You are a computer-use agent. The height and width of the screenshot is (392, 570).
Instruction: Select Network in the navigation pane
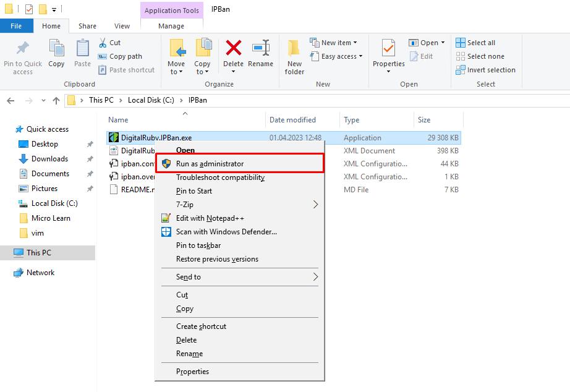coord(40,273)
